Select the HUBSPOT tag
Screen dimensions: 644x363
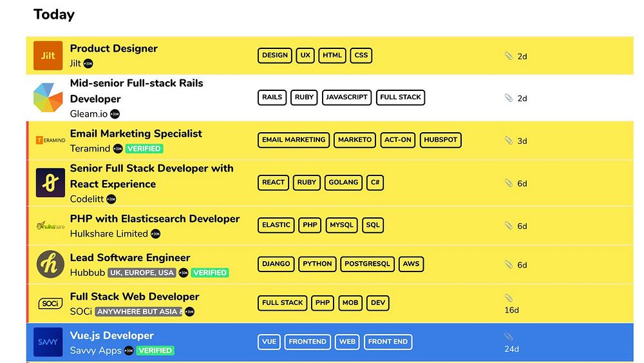click(441, 140)
